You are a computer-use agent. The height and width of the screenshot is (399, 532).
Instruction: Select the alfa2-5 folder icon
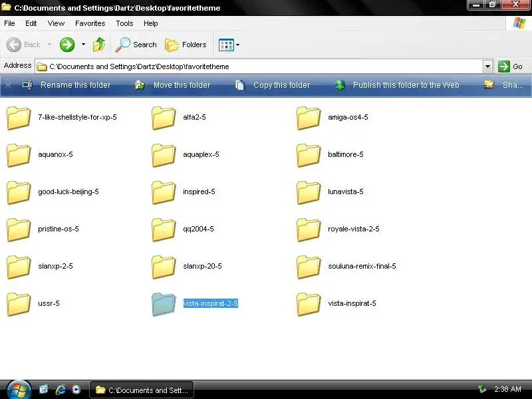164,118
